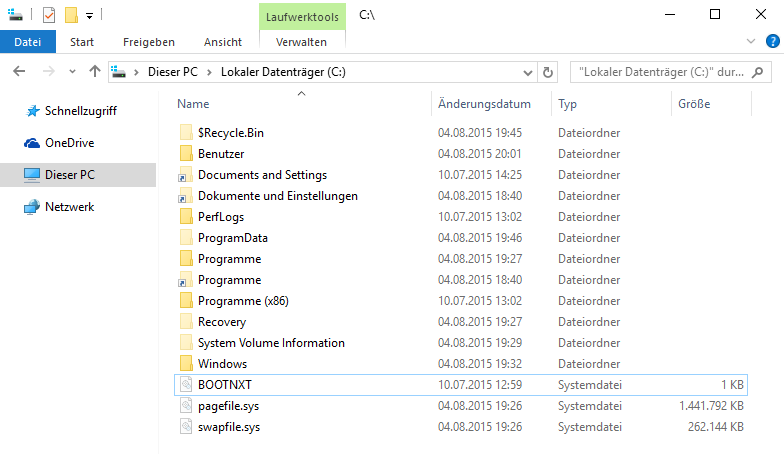This screenshot has width=784, height=454.
Task: Click the Recovery folder name text
Action: (222, 322)
